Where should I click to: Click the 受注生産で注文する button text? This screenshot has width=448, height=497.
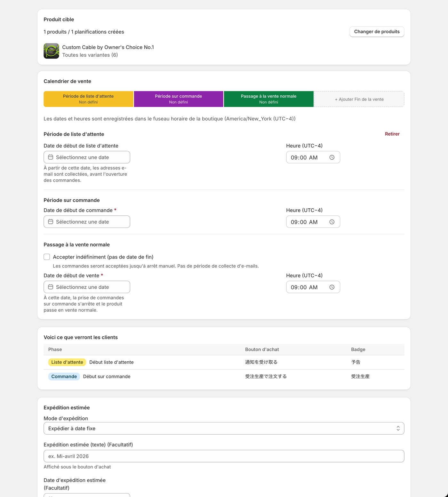pos(266,376)
